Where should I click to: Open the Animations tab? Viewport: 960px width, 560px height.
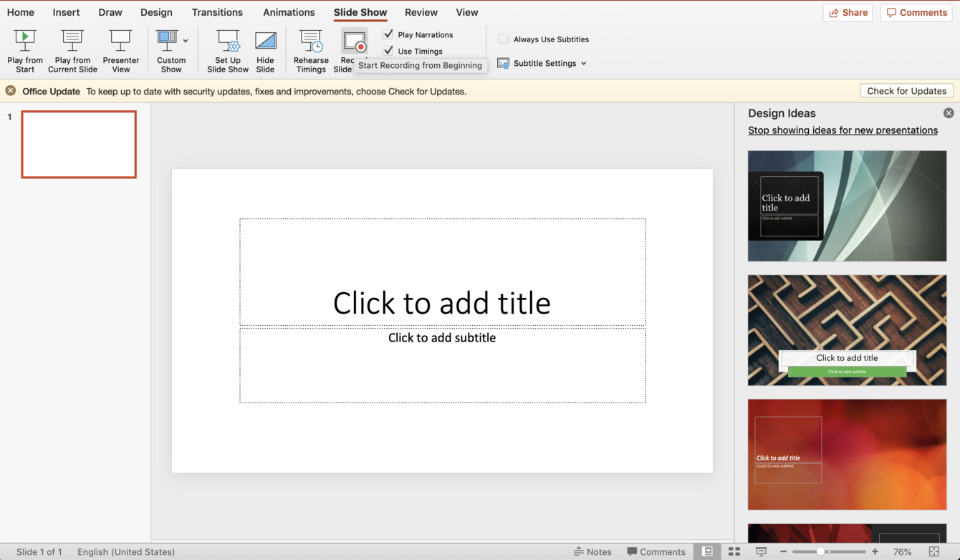[289, 12]
